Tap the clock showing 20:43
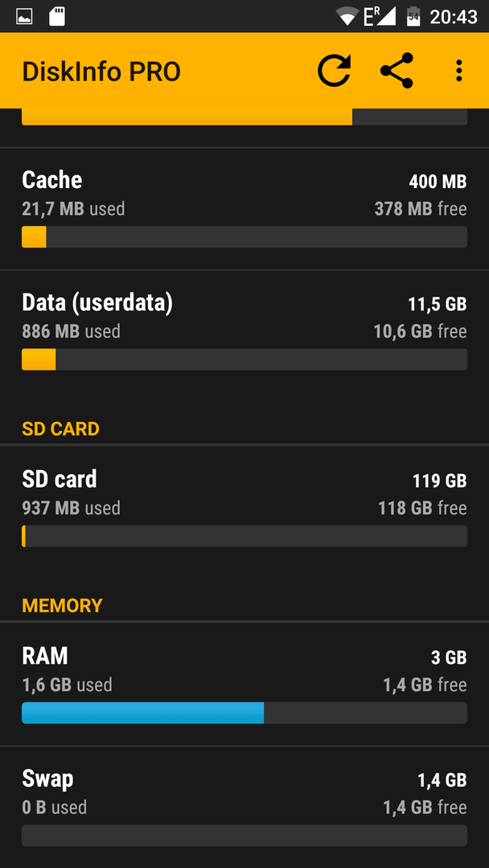This screenshot has width=489, height=868. 454,17
